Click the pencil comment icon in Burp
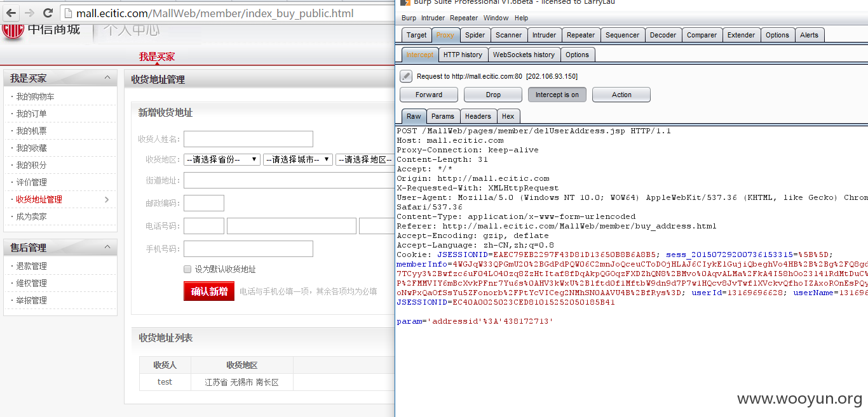868x417 pixels. click(406, 76)
